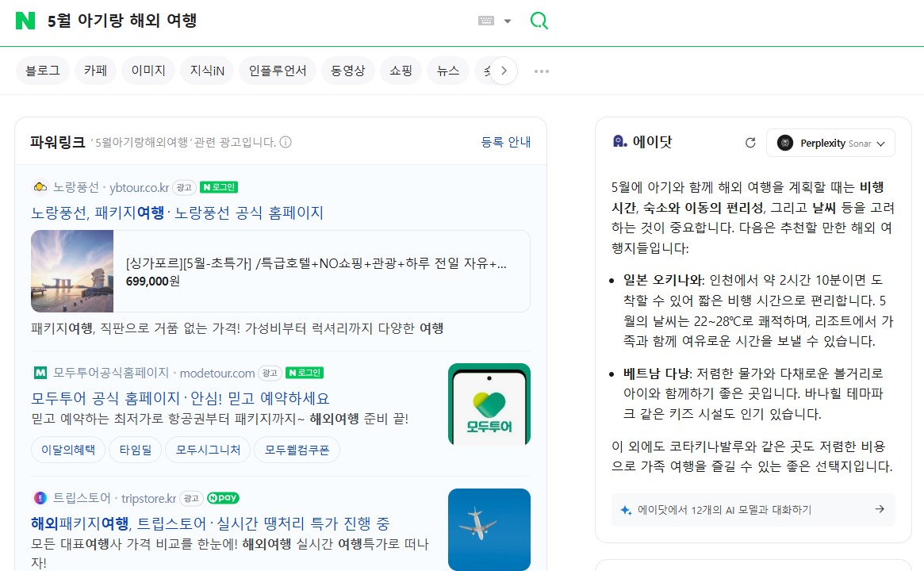Expand the Perplexity Sonar model dropdown
The width and height of the screenshot is (924, 571).
point(830,143)
